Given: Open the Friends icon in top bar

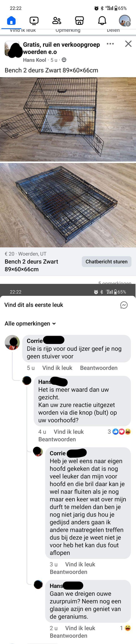Looking at the screenshot, I should point(57,21).
